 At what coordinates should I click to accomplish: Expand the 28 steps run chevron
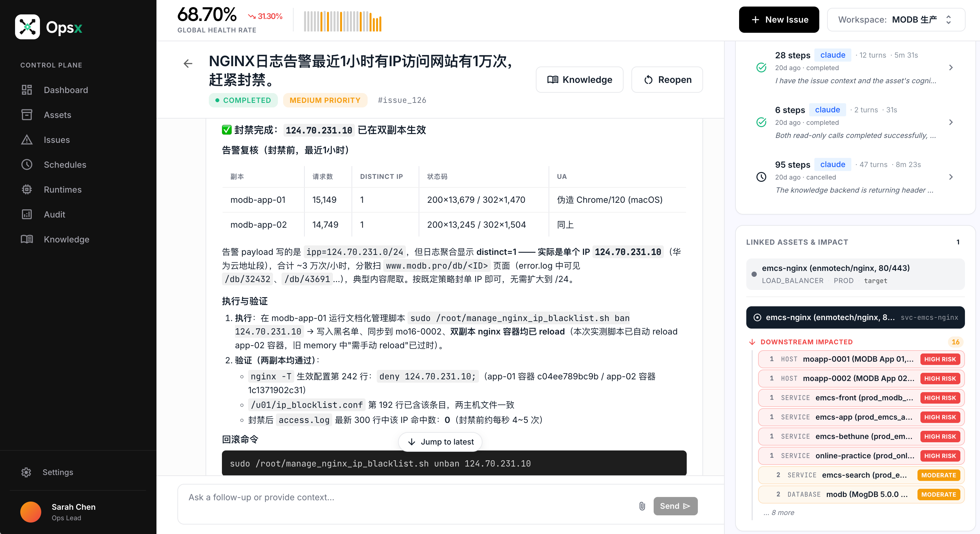tap(951, 67)
